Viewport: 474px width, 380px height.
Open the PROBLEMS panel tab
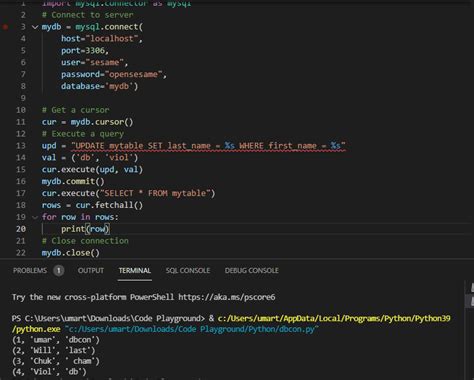pyautogui.click(x=30, y=270)
